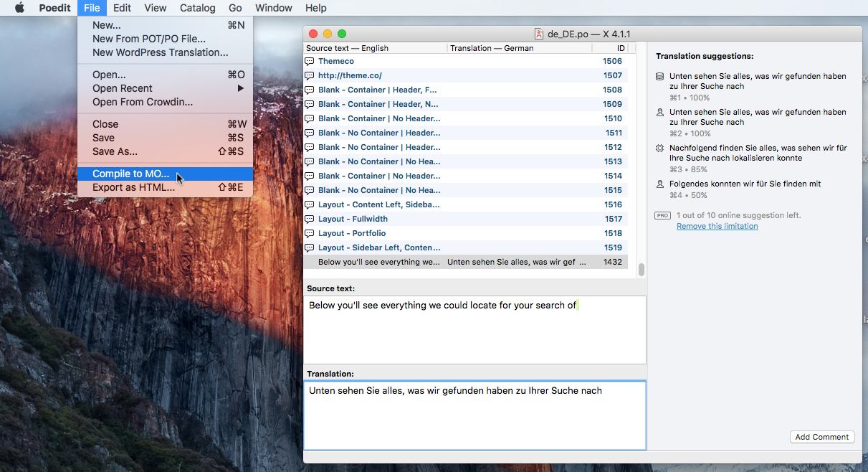868x472 pixels.
Task: Select New From POT/PO File… menu item
Action: click(165, 39)
